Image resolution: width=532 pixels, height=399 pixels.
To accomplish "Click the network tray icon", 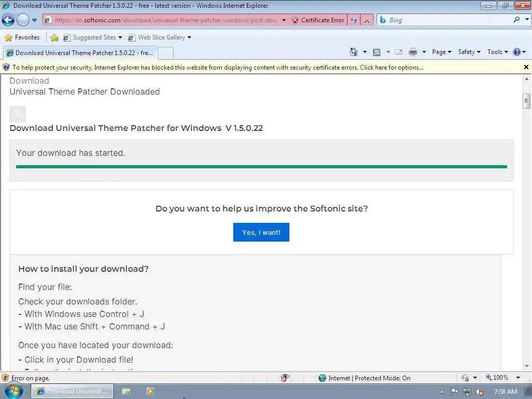I will click(467, 392).
